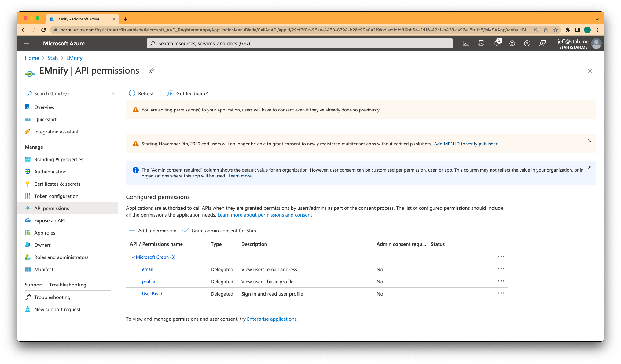
Task: Grant admin consent for Stah
Action: point(219,231)
